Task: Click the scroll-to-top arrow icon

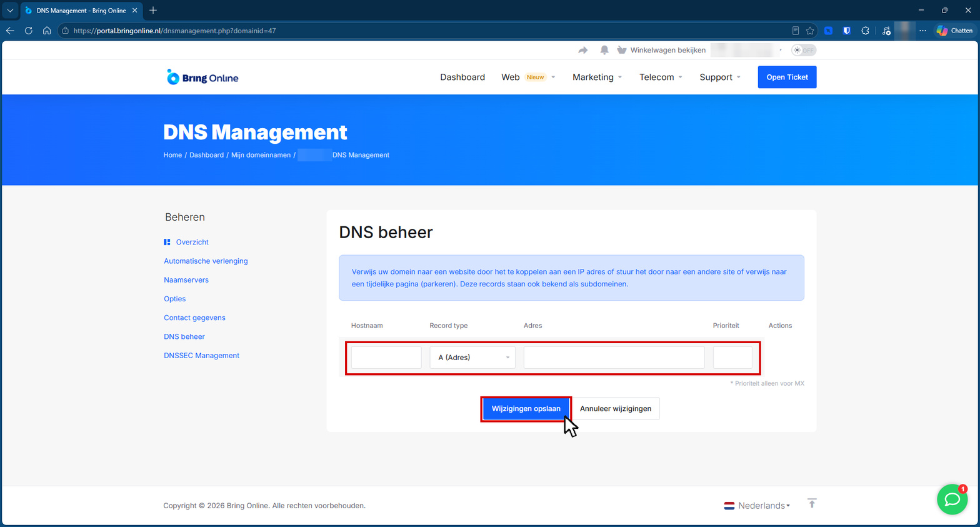Action: click(x=812, y=503)
